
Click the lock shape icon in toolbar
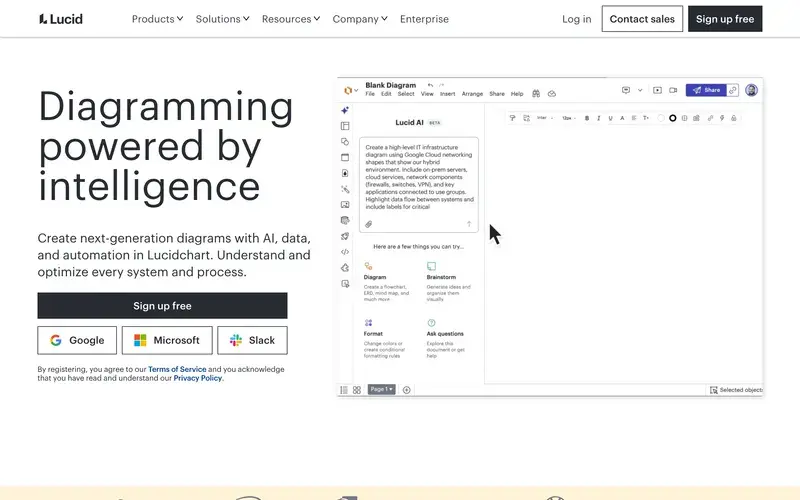[734, 118]
